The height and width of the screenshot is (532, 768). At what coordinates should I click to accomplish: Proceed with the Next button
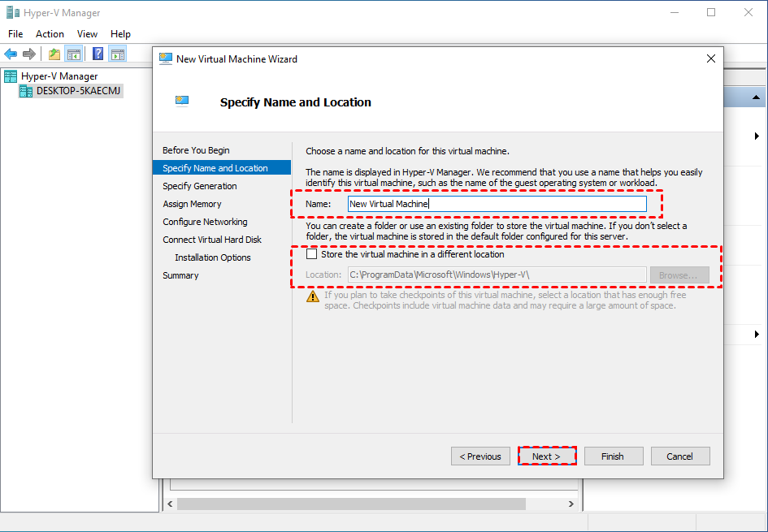coord(547,456)
